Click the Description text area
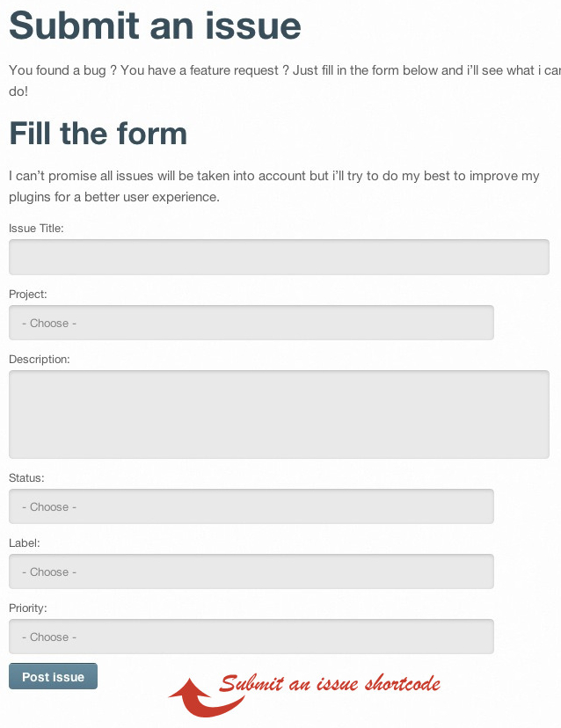 (279, 413)
